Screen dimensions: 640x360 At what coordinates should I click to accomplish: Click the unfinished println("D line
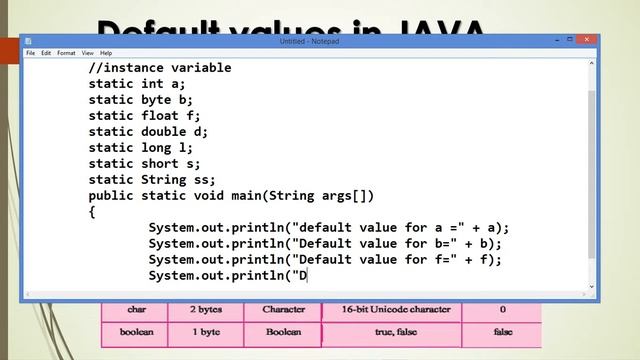[228, 276]
